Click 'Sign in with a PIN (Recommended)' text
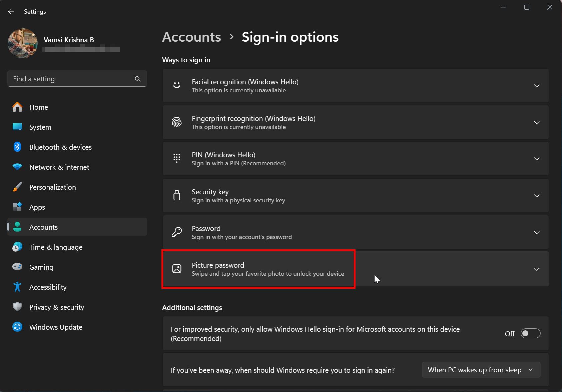This screenshot has height=392, width=562. coord(238,163)
